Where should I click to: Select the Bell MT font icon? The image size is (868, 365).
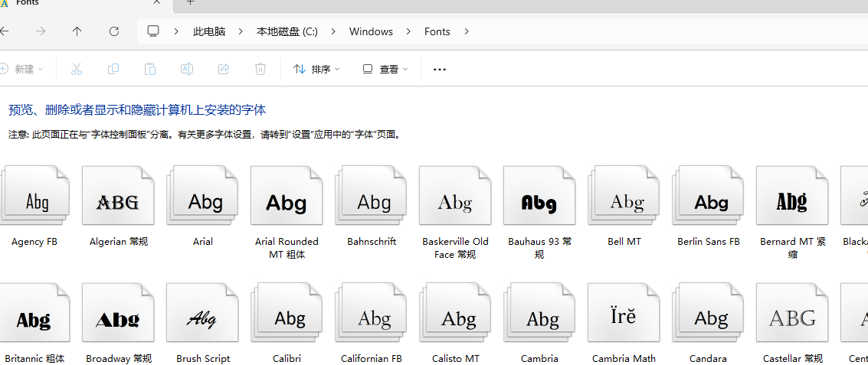tap(624, 197)
